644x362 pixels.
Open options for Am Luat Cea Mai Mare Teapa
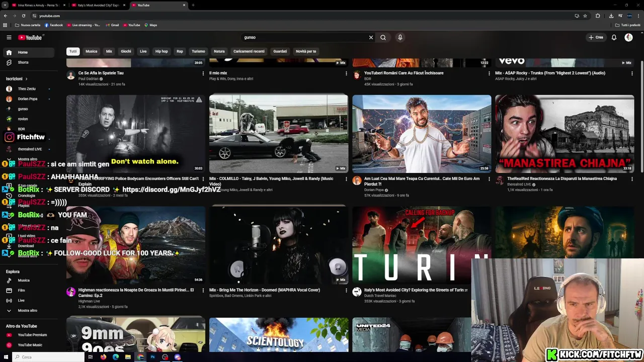(489, 179)
